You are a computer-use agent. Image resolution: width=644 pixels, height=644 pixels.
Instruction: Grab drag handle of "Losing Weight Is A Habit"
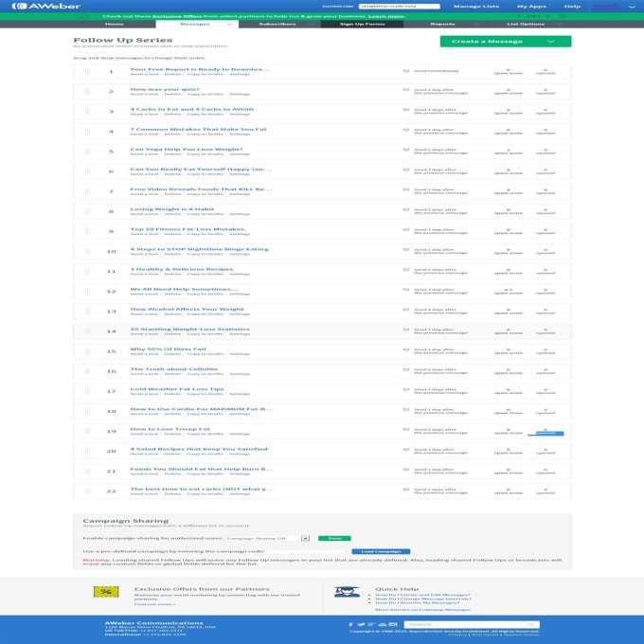point(87,211)
